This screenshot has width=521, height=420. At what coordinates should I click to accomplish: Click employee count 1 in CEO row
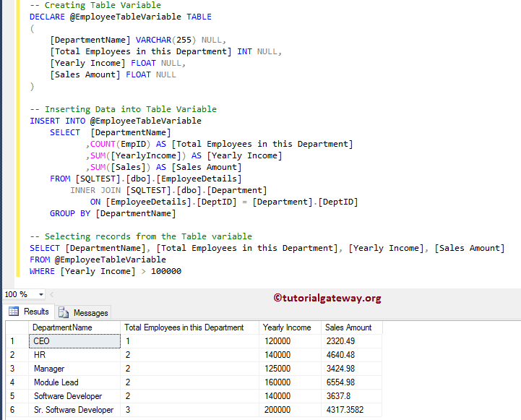(189, 341)
